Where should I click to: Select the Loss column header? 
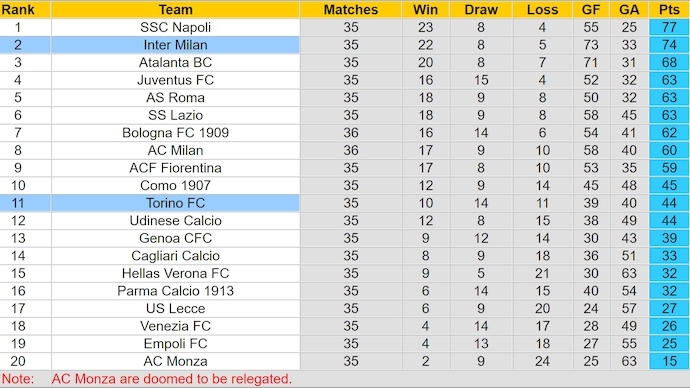coord(543,9)
